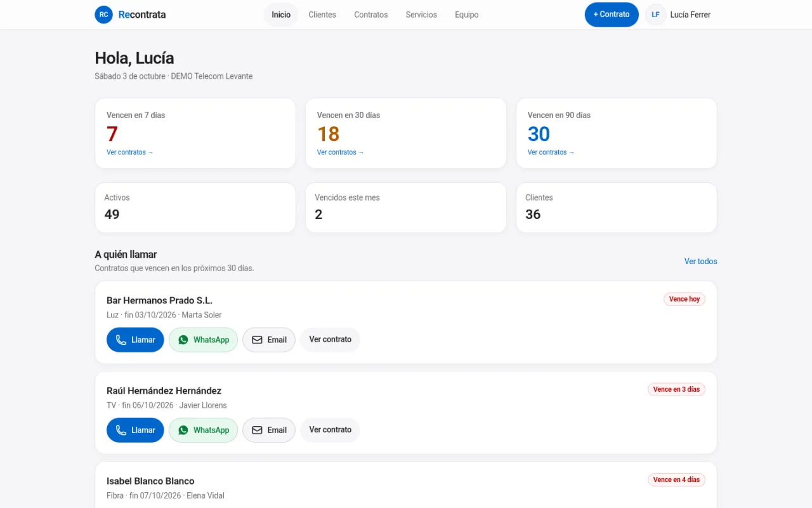Message Raúl Hernández Hernández on WhatsApp
The width and height of the screenshot is (812, 508).
pos(203,430)
